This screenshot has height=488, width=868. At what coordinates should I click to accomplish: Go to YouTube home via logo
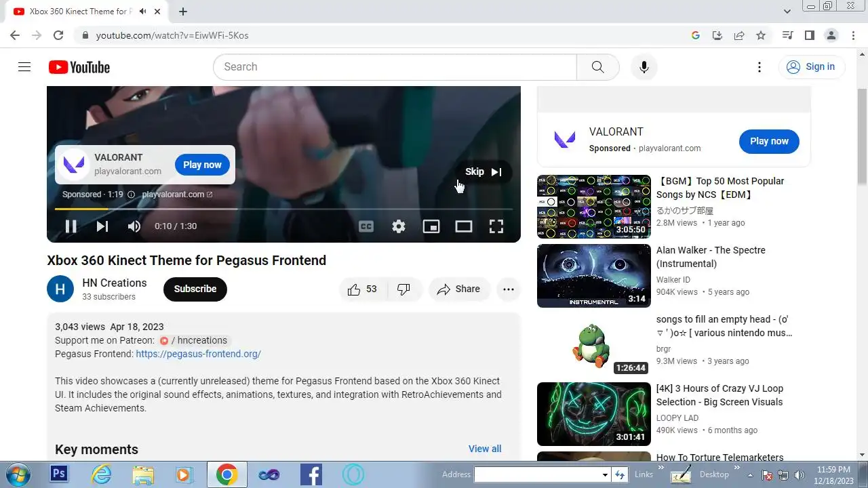79,67
